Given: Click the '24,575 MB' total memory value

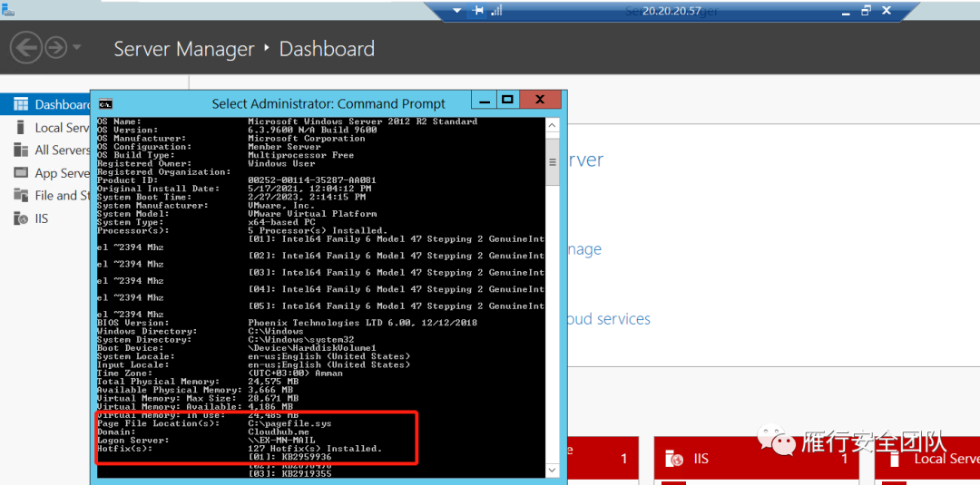Looking at the screenshot, I should click(272, 382).
